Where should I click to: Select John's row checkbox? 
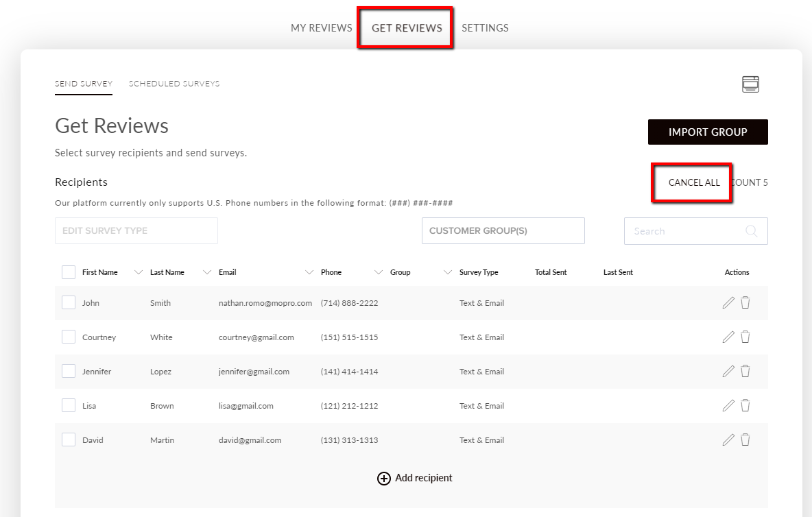[69, 303]
